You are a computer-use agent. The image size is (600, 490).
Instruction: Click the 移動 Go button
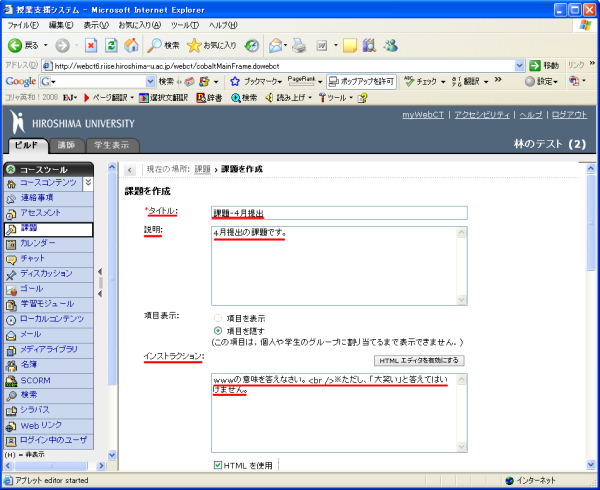(544, 66)
